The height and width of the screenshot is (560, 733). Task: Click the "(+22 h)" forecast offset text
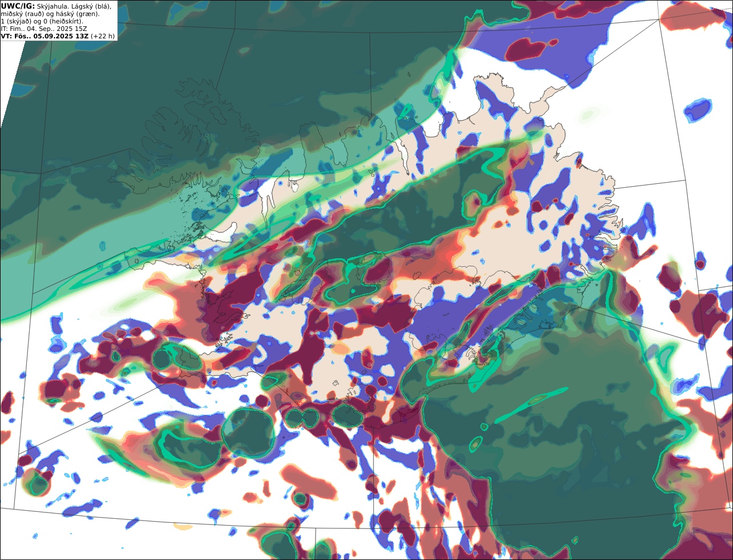tap(103, 36)
